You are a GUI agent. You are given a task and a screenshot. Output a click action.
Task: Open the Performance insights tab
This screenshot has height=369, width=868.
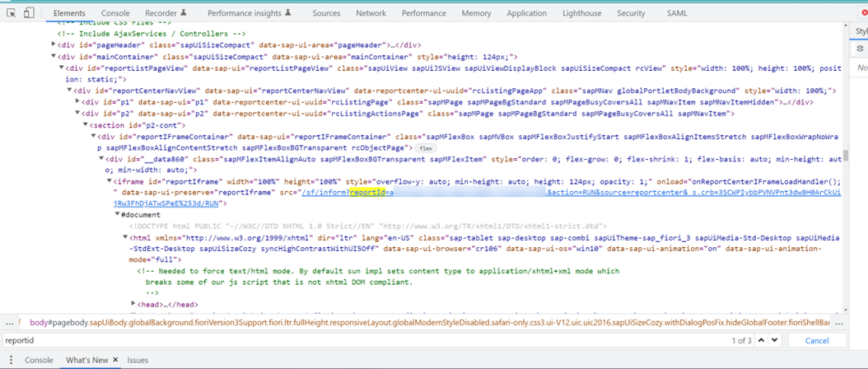[249, 13]
